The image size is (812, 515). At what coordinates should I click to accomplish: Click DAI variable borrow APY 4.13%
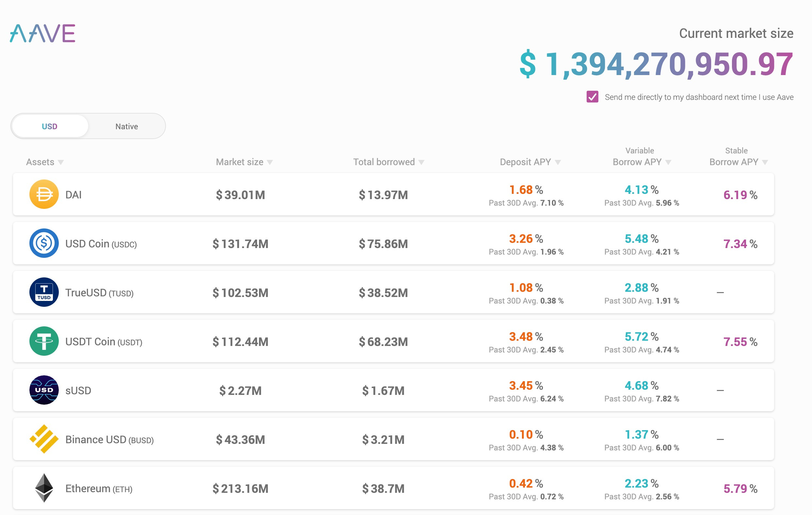click(x=642, y=190)
